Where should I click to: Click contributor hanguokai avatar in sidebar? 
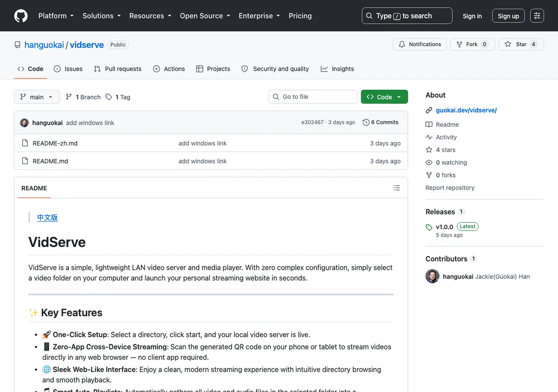pos(432,276)
